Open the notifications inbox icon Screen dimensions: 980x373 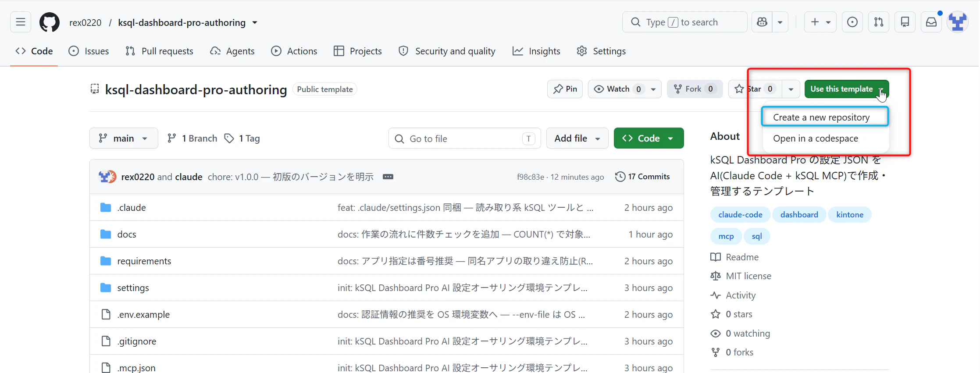pyautogui.click(x=931, y=22)
